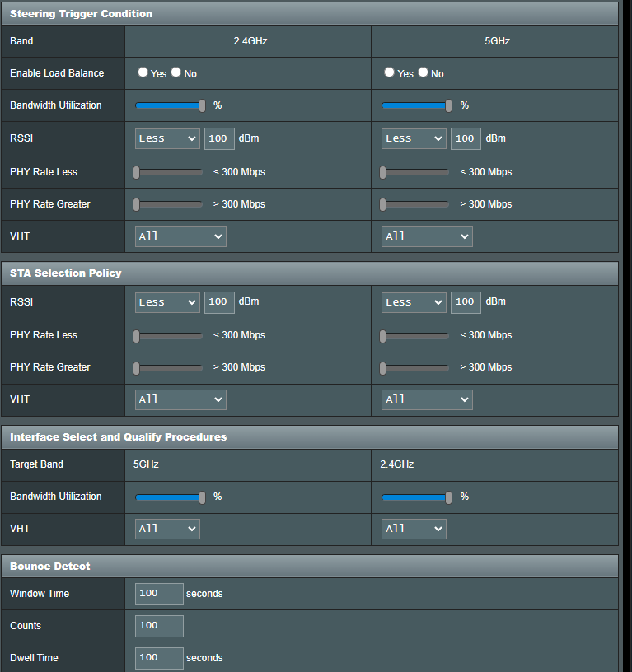Adjust 2.4GHz Bandwidth Utilization slider in Steering Trigger

point(171,105)
